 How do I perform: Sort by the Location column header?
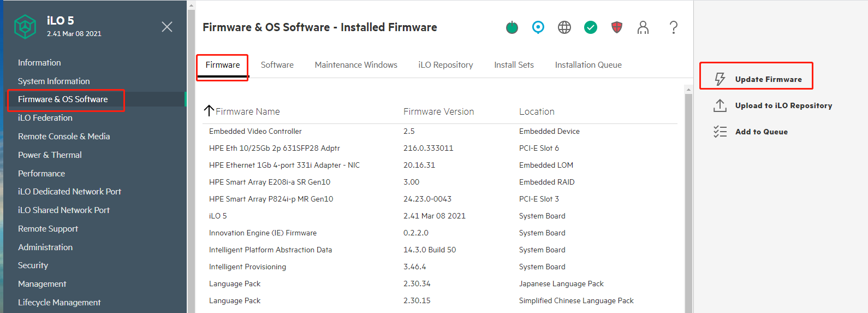537,111
